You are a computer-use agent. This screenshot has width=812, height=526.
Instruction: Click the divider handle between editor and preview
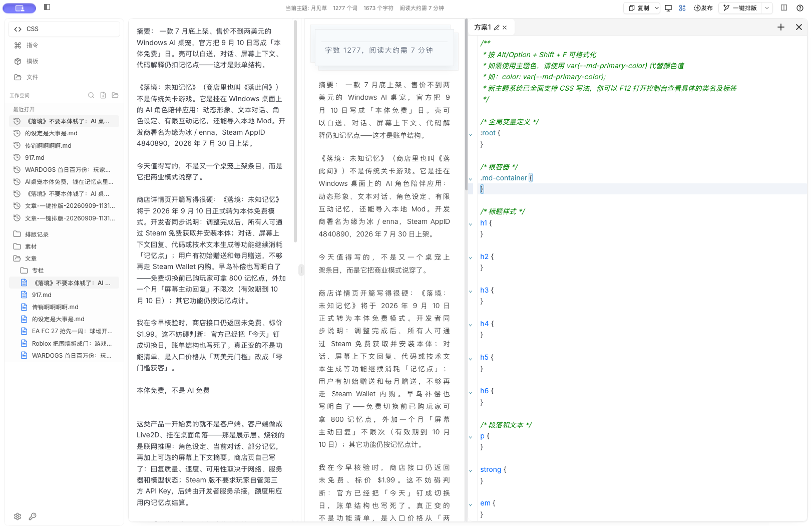301,270
